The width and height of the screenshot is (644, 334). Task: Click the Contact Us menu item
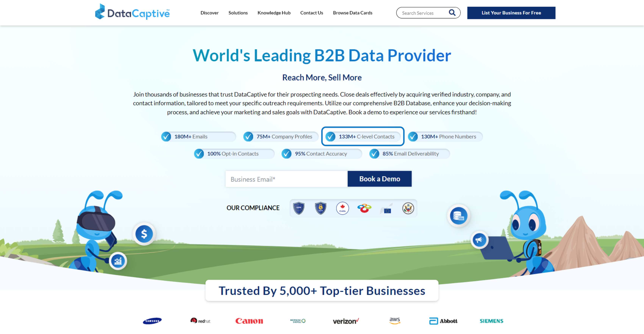tap(311, 12)
